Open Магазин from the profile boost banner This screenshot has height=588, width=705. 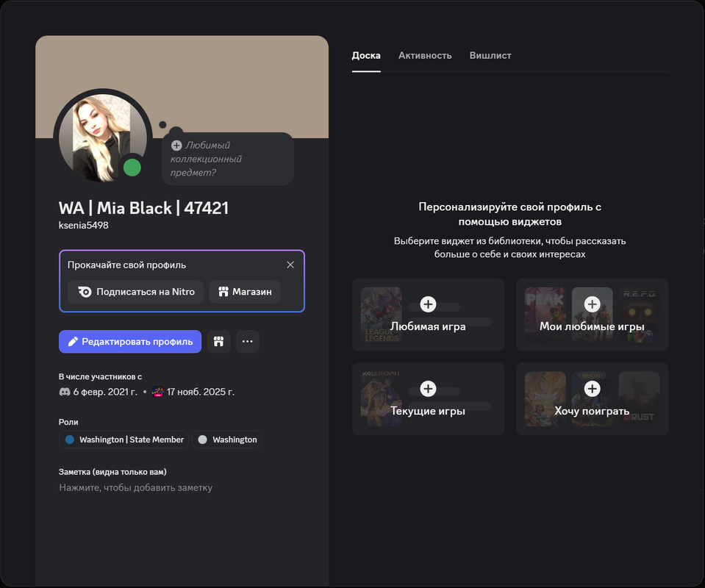[245, 292]
